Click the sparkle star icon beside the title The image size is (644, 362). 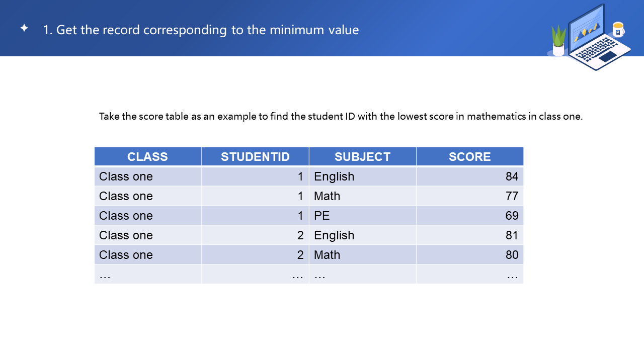[x=24, y=28]
